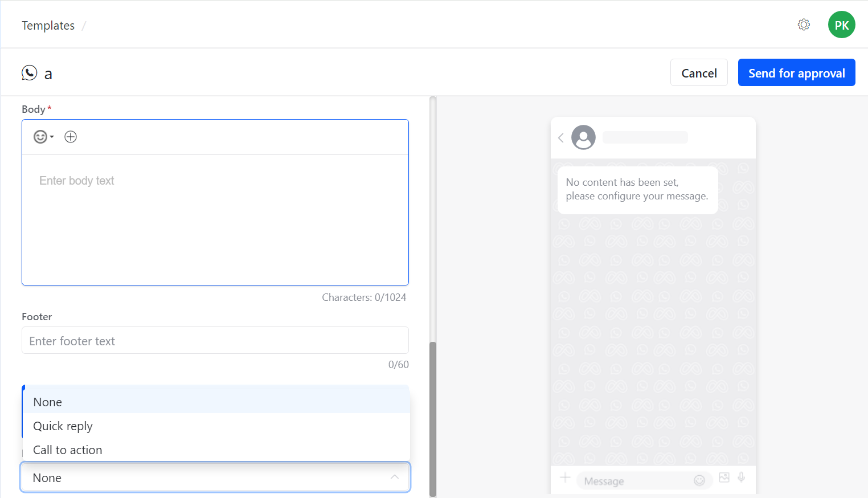Viewport: 868px width, 498px height.
Task: Click the dropdown chevron arrow
Action: click(395, 477)
